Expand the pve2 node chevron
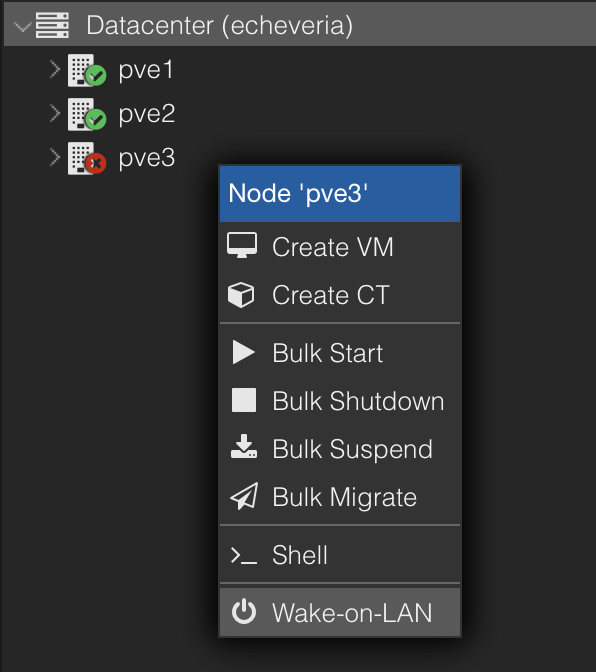The height and width of the screenshot is (672, 596). pos(54,114)
